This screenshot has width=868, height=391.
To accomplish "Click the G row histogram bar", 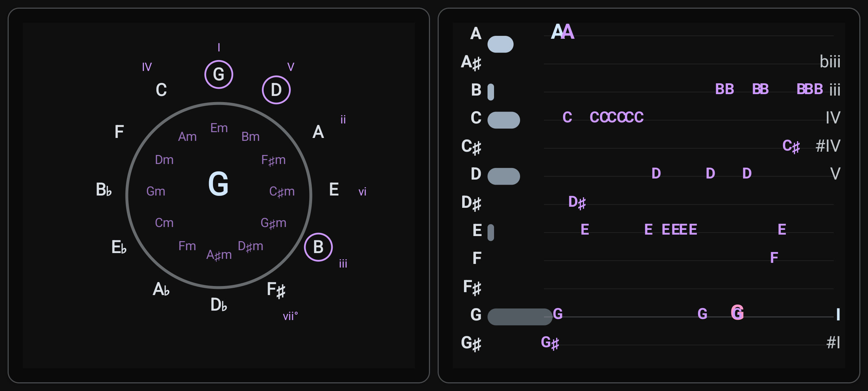I will pos(519,317).
